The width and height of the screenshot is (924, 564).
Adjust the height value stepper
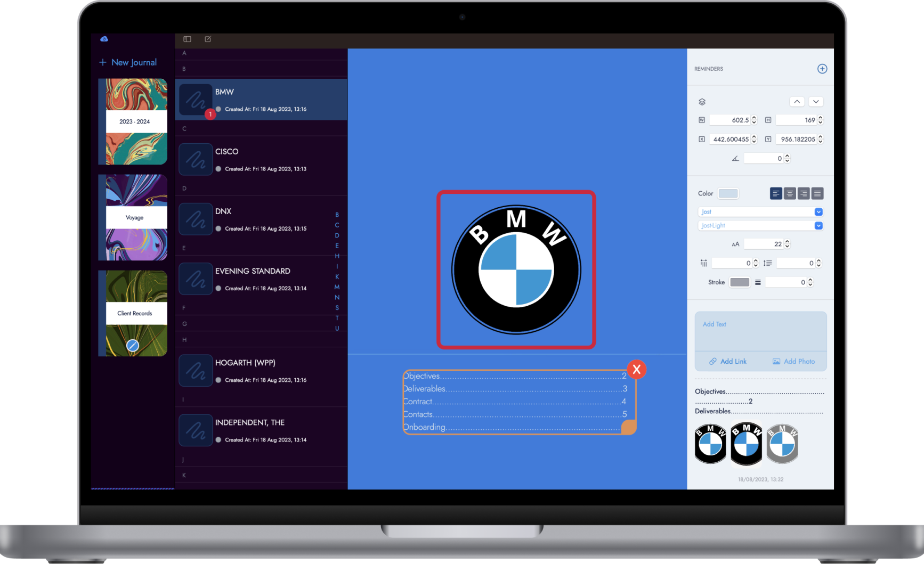coord(821,120)
